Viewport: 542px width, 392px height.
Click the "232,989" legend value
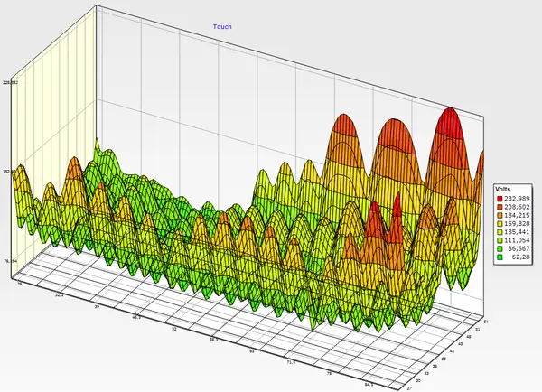517,199
